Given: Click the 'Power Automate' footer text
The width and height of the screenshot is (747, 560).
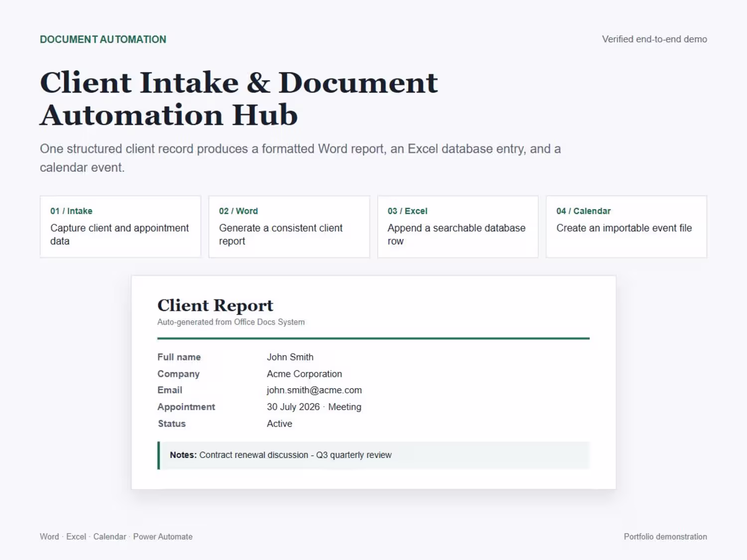Looking at the screenshot, I should coord(163,537).
